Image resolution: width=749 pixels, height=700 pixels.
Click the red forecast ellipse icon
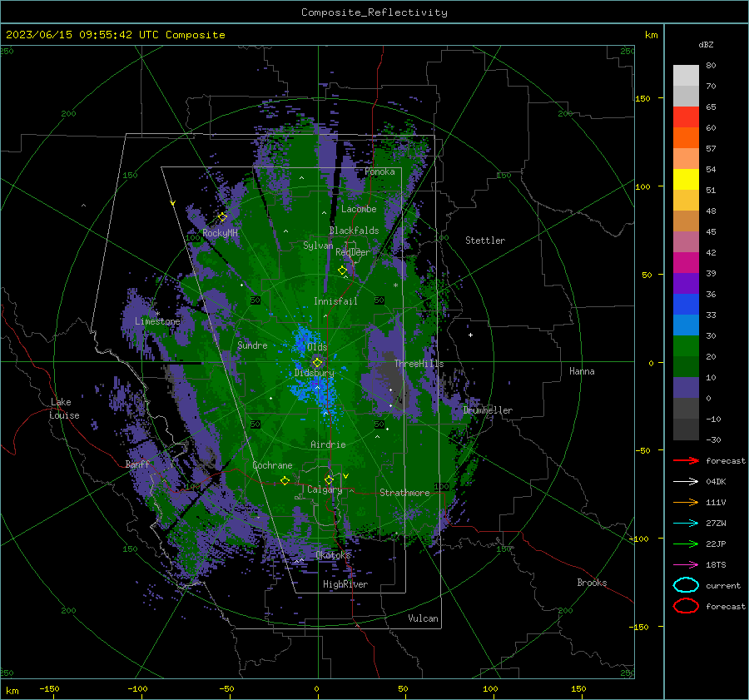pyautogui.click(x=686, y=606)
